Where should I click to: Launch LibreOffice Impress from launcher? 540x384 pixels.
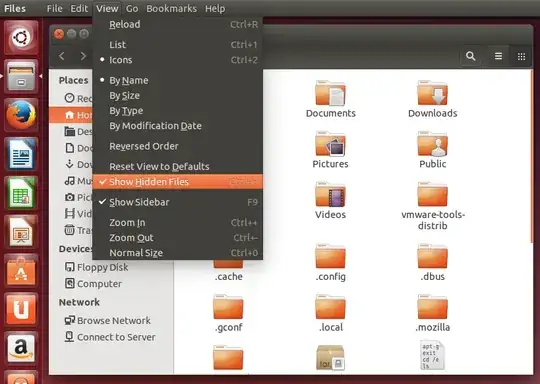[21, 232]
